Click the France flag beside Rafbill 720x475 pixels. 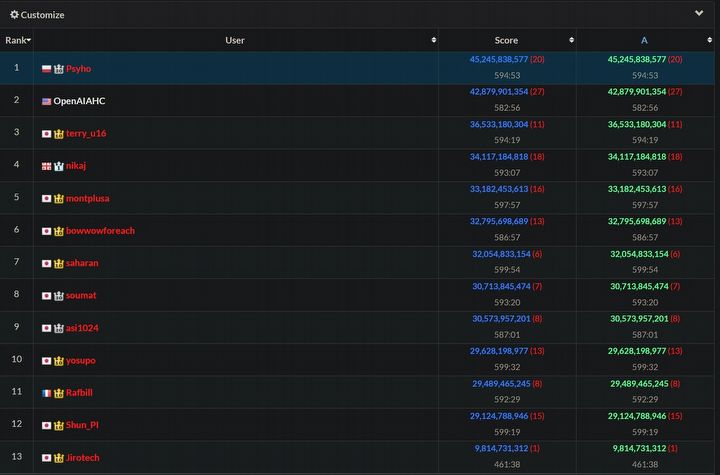tap(46, 393)
